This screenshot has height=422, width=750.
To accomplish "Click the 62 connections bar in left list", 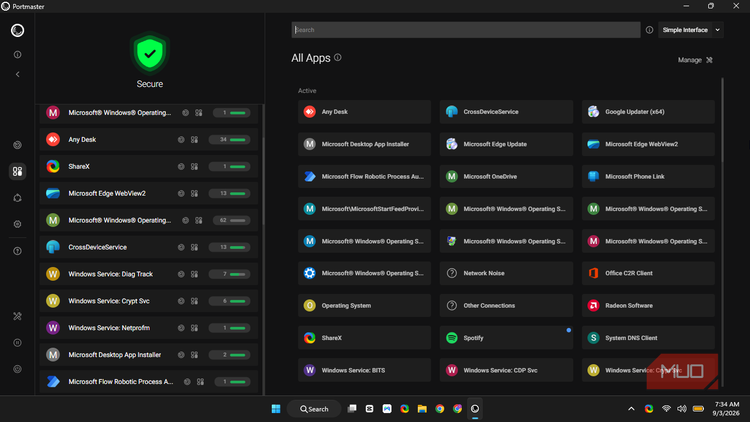I will coord(232,220).
